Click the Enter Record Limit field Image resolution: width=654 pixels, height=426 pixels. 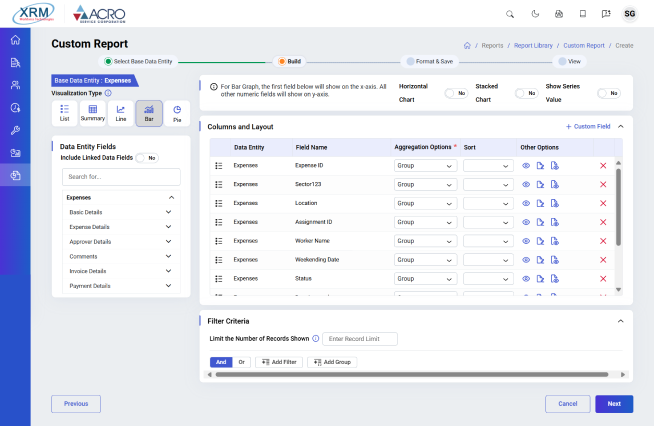[360, 339]
